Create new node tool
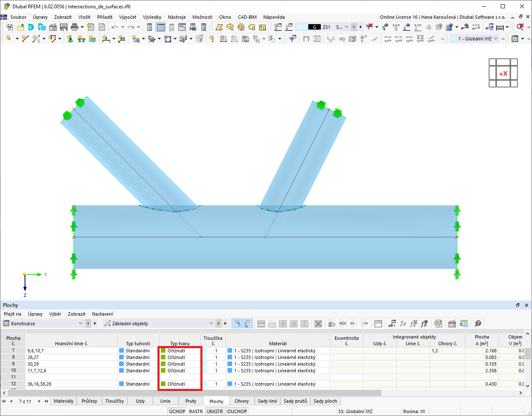Viewport: 532px width, 416px height. pyautogui.click(x=8, y=39)
